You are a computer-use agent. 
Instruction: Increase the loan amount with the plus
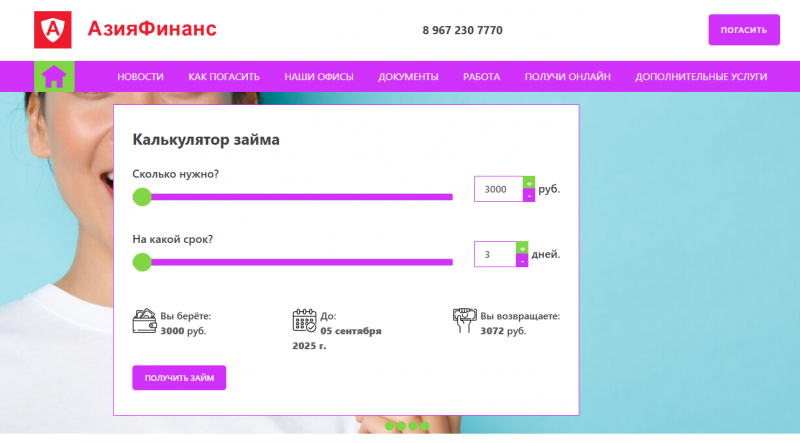(529, 182)
